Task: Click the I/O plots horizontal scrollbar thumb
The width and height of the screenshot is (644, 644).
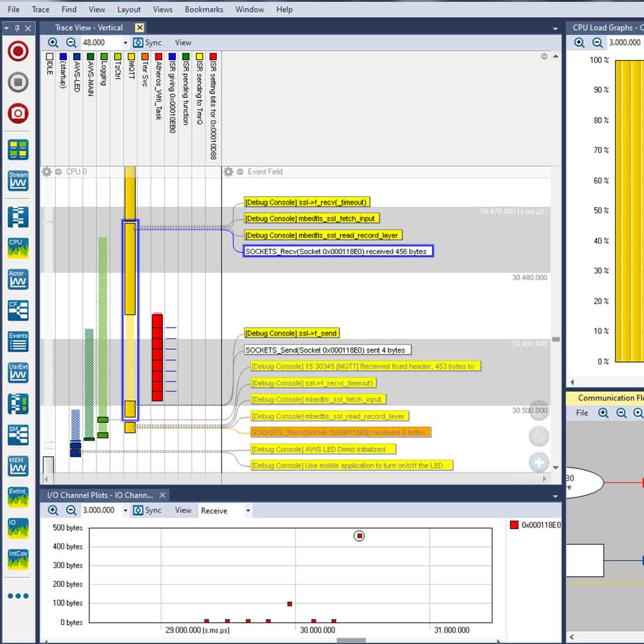Action: (351, 640)
